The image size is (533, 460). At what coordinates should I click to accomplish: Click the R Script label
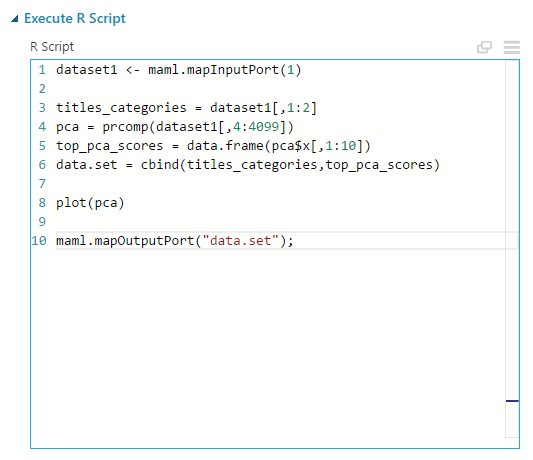point(52,47)
